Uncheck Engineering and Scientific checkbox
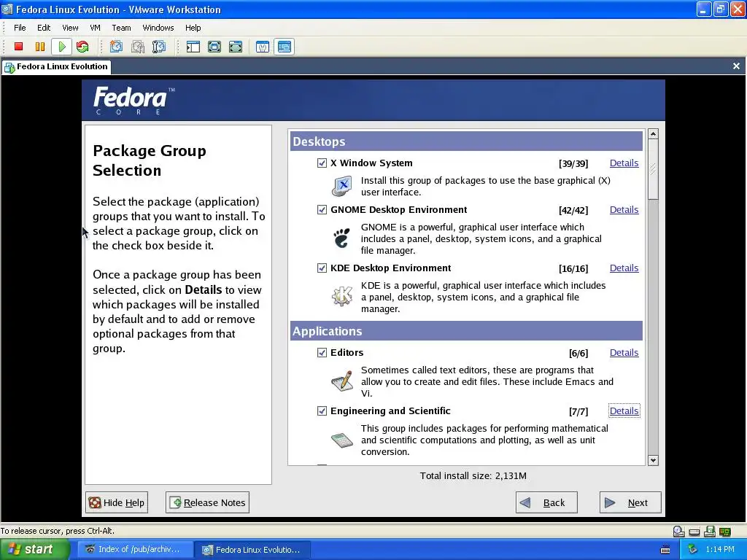747x560 pixels. pyautogui.click(x=322, y=411)
